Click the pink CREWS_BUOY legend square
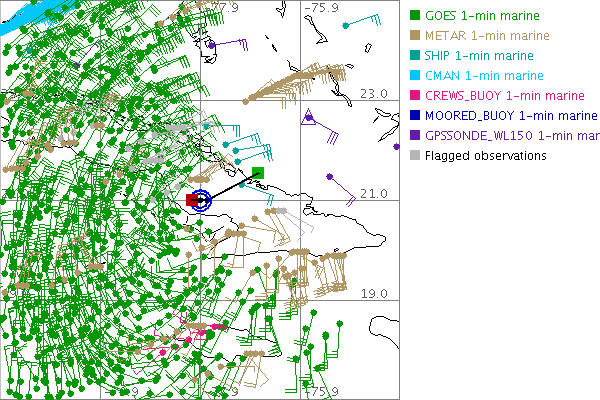The width and height of the screenshot is (600, 400). pos(414,96)
